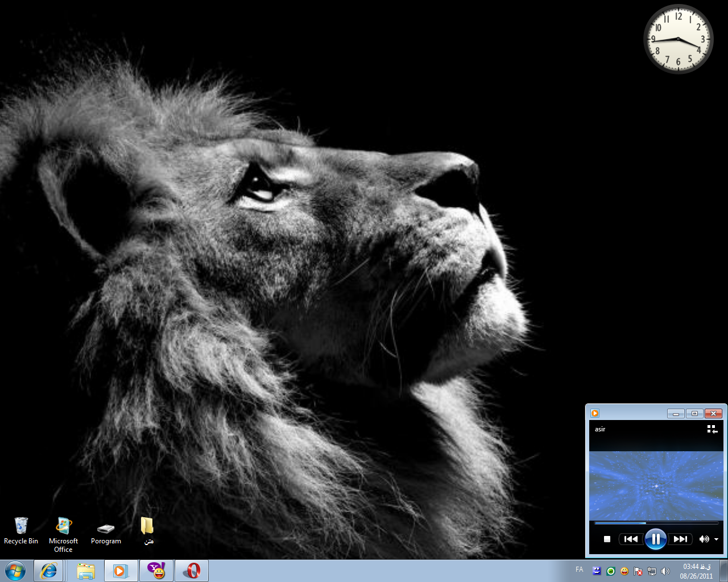Expand the volume dropdown arrow
Viewport: 728px width, 582px height.
click(x=716, y=539)
